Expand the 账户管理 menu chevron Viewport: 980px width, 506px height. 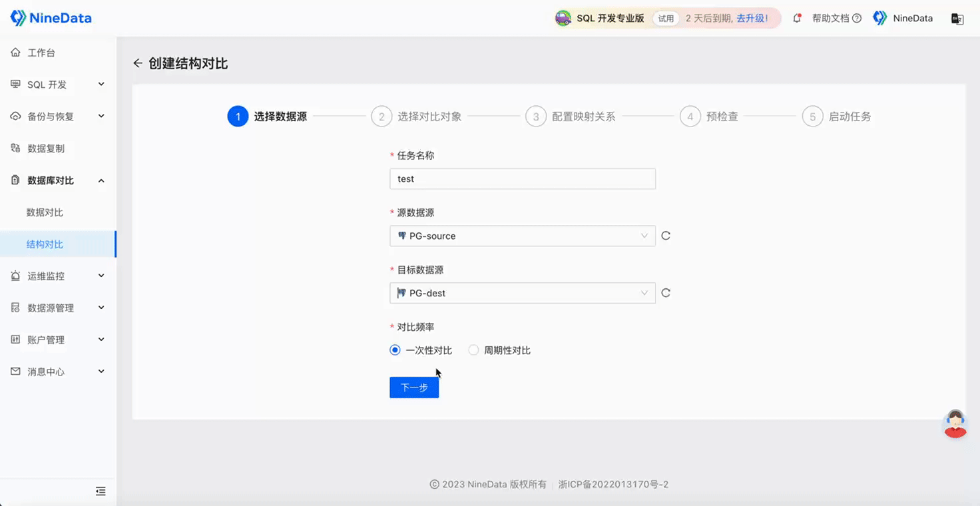point(101,340)
